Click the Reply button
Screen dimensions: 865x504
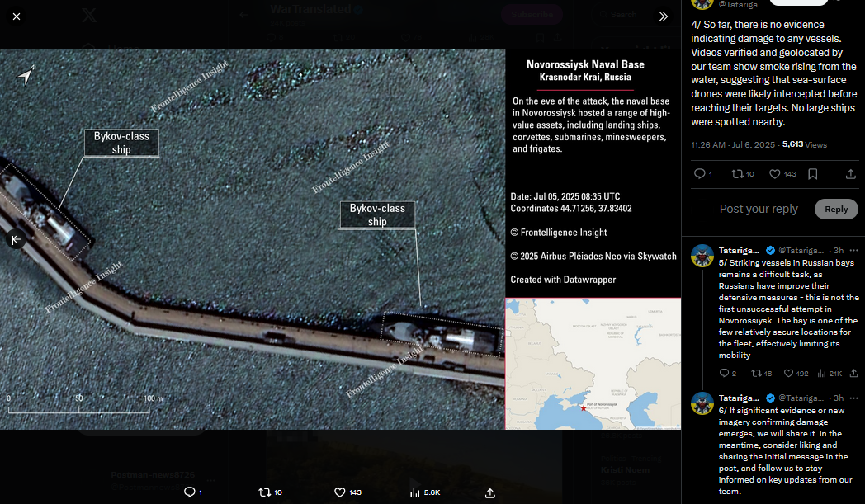pyautogui.click(x=836, y=209)
